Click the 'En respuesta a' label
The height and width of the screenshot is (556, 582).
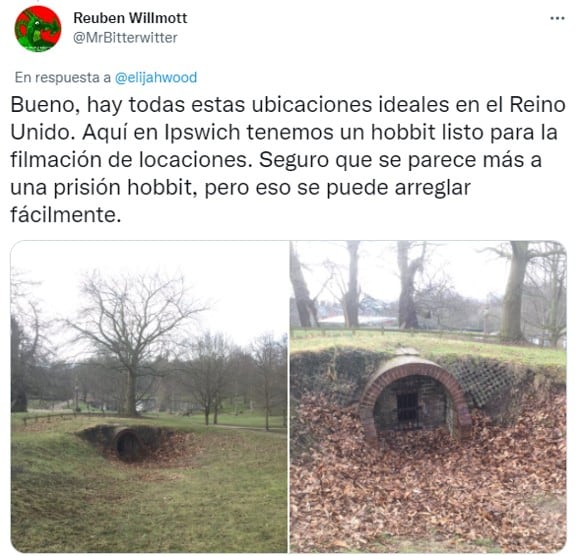63,78
